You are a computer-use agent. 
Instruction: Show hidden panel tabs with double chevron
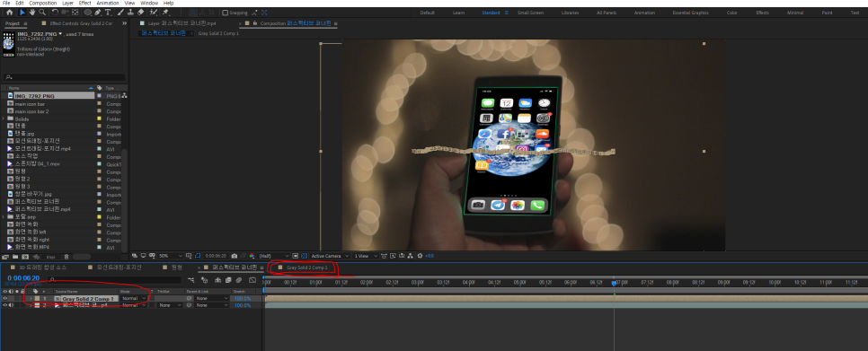125,23
